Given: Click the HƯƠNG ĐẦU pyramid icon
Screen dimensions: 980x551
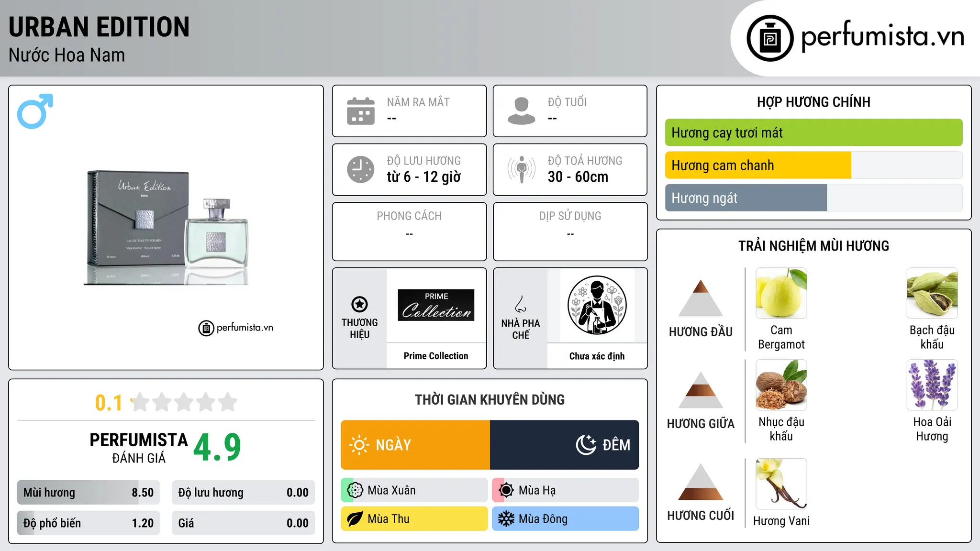Looking at the screenshot, I should [x=701, y=298].
